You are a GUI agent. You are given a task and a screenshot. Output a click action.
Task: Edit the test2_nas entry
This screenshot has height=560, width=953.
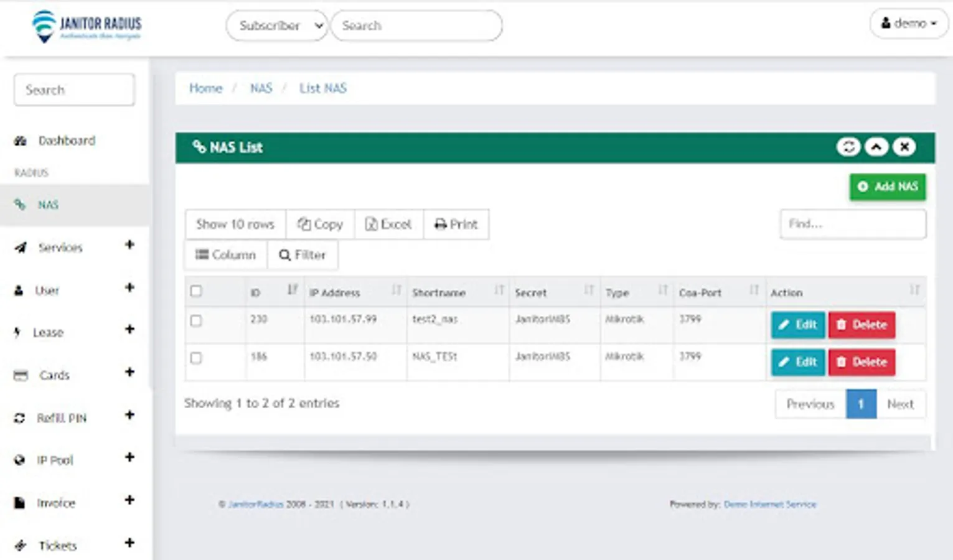point(798,325)
